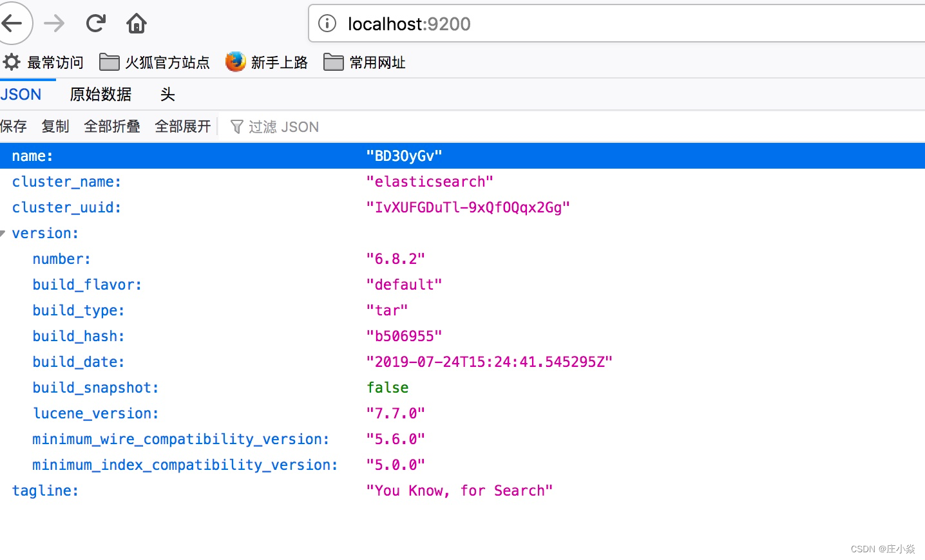Click the lucene value "7.7.0"

396,413
